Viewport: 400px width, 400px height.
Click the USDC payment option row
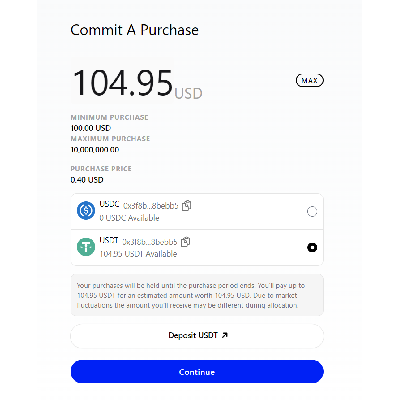tap(197, 211)
